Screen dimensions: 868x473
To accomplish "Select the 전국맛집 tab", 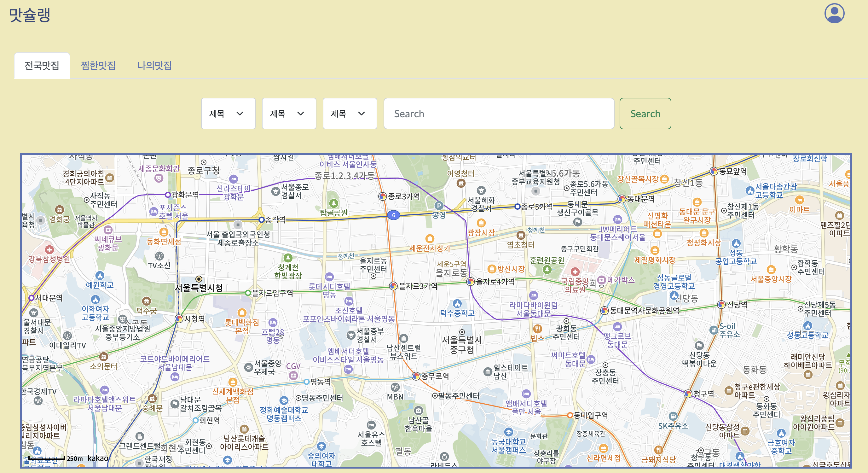I will click(x=42, y=65).
